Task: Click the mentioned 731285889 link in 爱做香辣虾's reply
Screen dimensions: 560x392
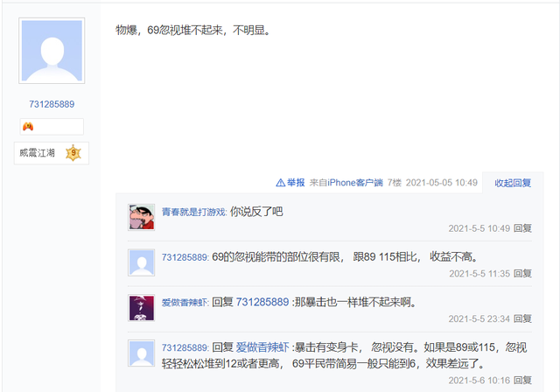Action: click(x=262, y=302)
